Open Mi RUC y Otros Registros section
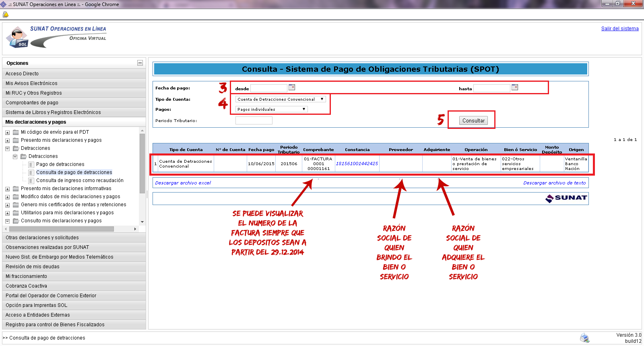 (74, 93)
